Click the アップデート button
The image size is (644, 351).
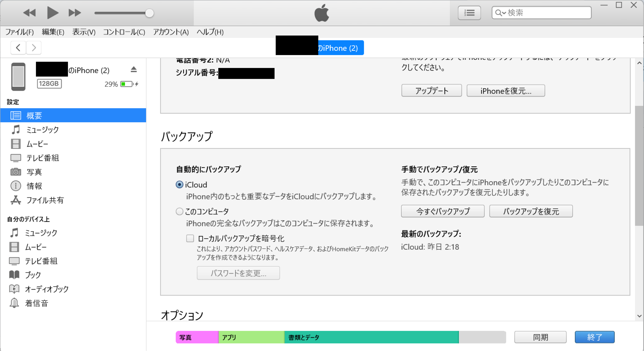tap(431, 90)
